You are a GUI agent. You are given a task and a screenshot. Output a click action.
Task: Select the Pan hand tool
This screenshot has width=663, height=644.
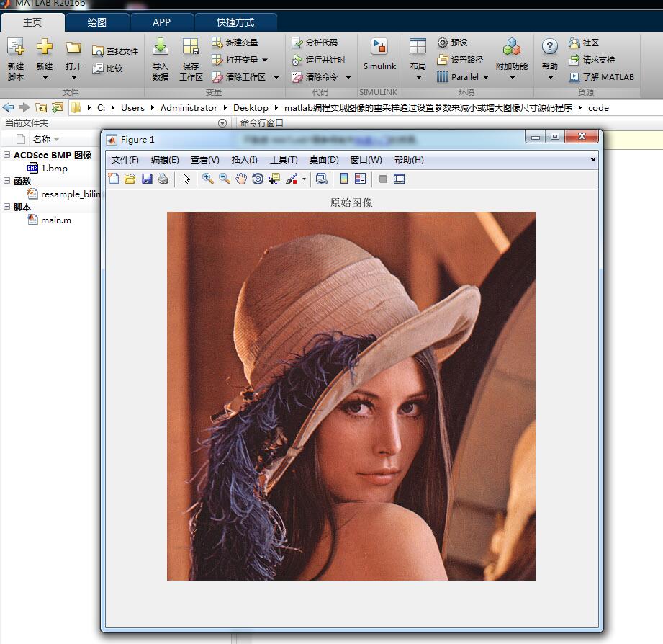tap(241, 179)
